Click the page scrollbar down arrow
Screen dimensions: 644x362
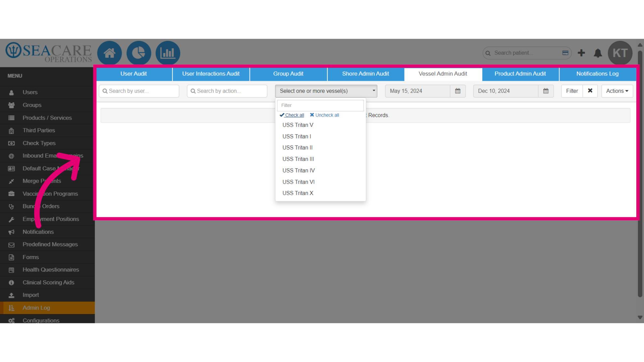point(640,317)
